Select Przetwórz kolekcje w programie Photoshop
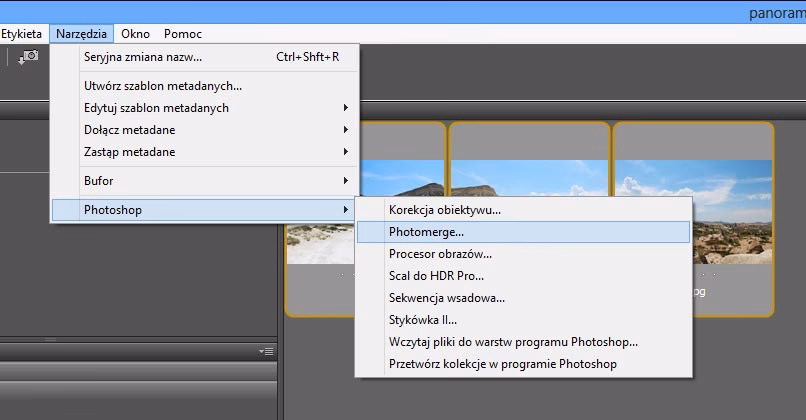The image size is (806, 420). pos(523,364)
